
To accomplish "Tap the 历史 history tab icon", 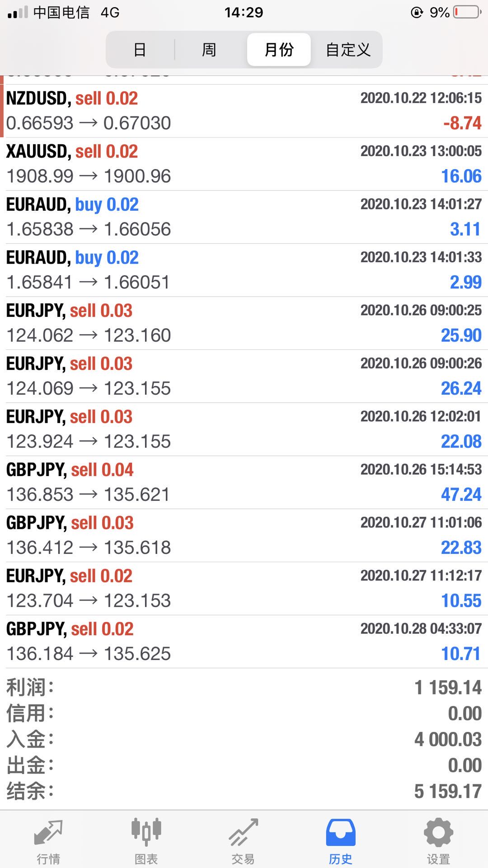I will coord(341,832).
